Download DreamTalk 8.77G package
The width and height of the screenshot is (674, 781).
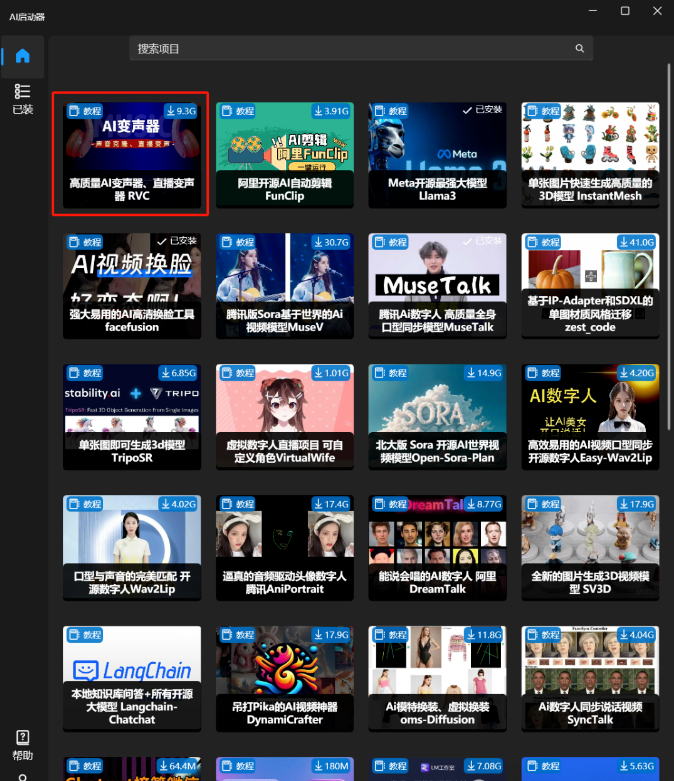coord(484,504)
